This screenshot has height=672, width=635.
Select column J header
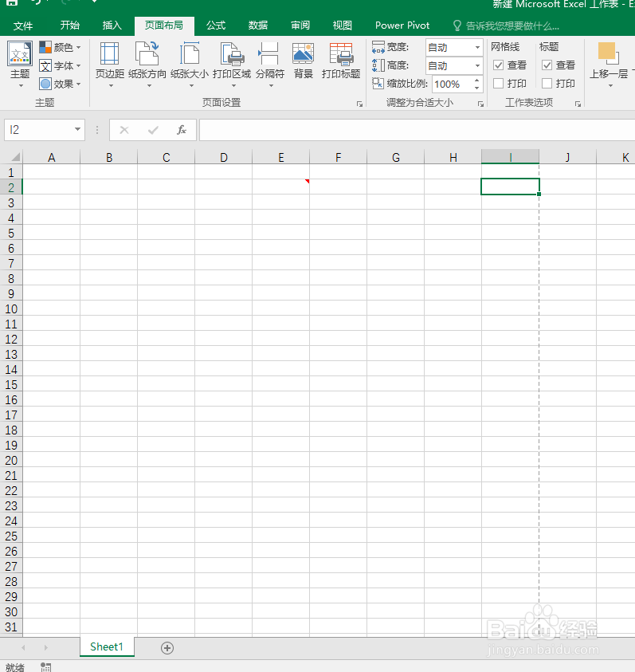coord(568,157)
